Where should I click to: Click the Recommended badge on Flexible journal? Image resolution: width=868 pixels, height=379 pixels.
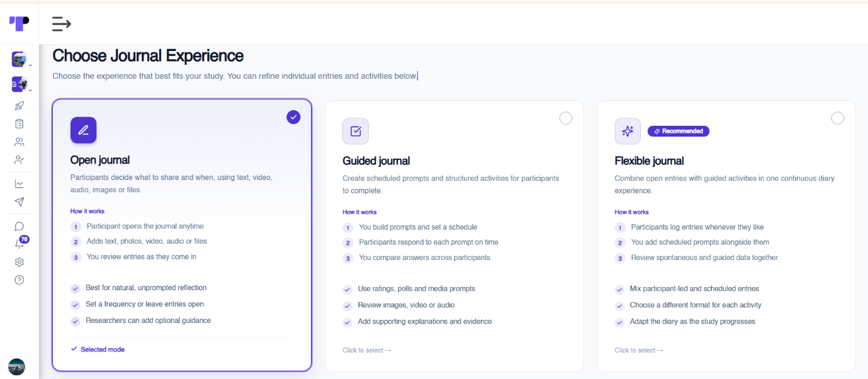[679, 131]
